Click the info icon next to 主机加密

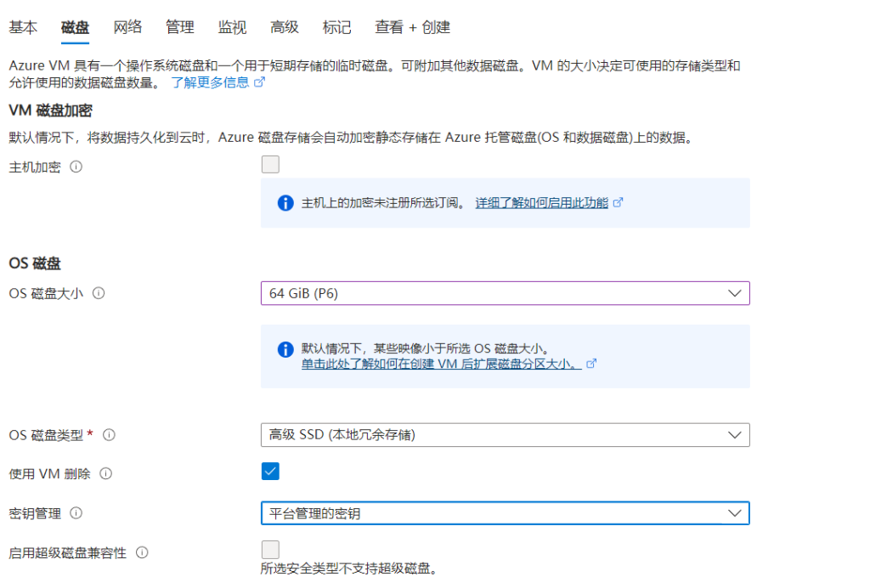77,167
